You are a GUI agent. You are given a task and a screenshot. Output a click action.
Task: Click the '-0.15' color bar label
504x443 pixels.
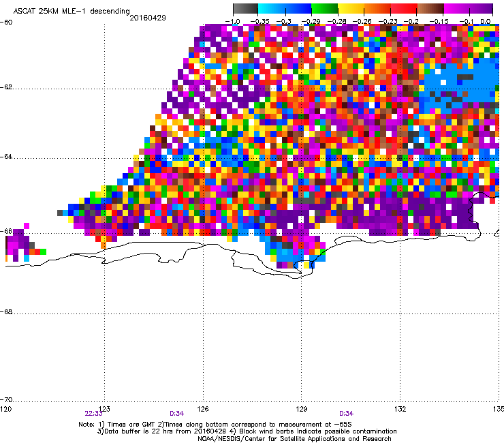click(x=439, y=22)
